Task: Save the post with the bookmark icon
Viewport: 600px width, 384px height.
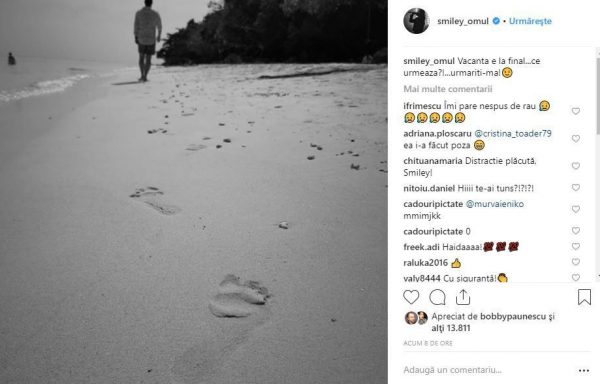Action: point(584,297)
